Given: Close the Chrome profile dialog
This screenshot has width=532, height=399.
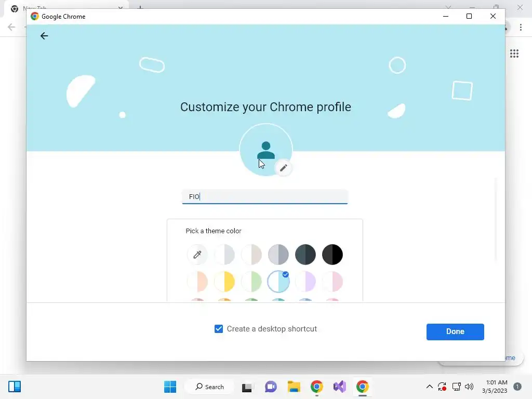Looking at the screenshot, I should tap(493, 16).
